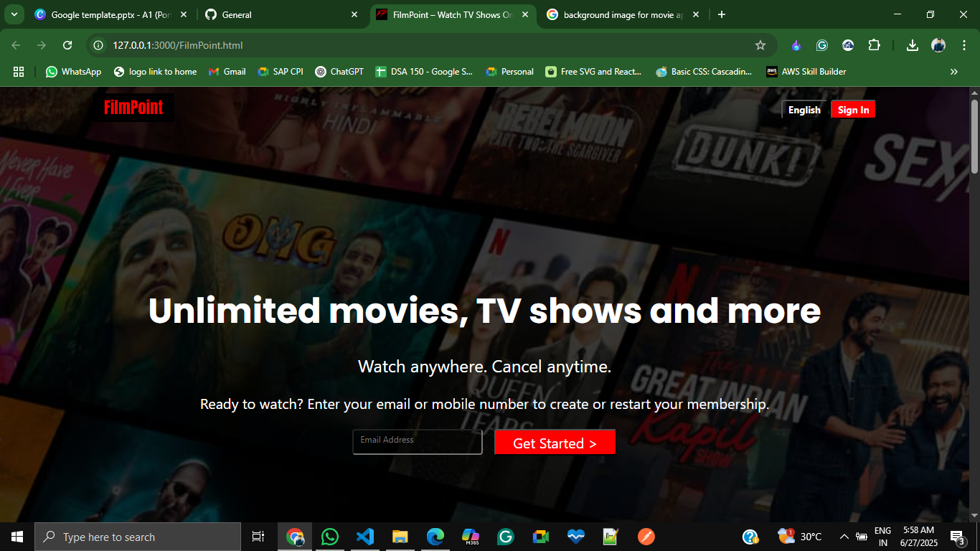Screen dimensions: 980x551
Task: Show overflow bookmarks with the double chevron
Action: point(954,71)
